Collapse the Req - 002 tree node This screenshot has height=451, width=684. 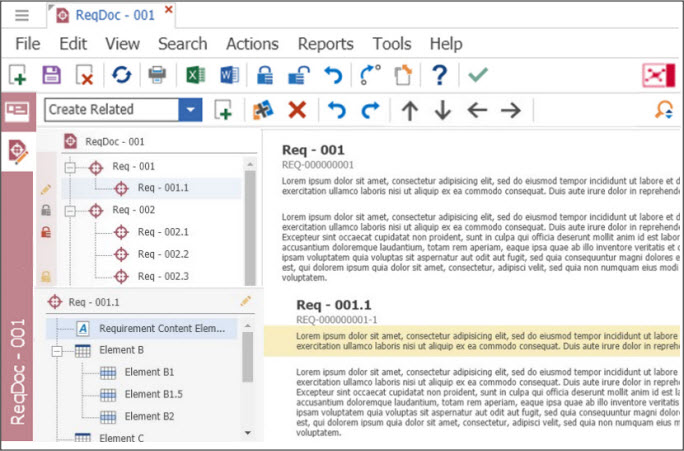pos(71,211)
